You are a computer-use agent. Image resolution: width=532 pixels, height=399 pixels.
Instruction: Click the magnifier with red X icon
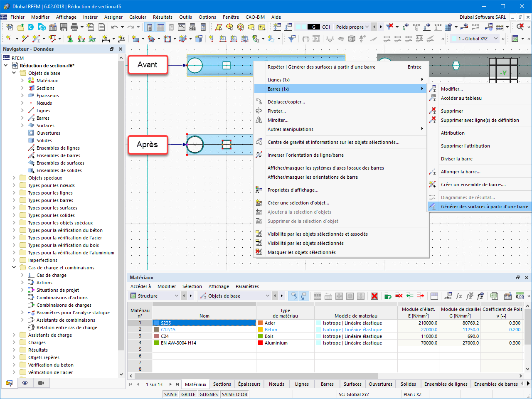click(520, 27)
